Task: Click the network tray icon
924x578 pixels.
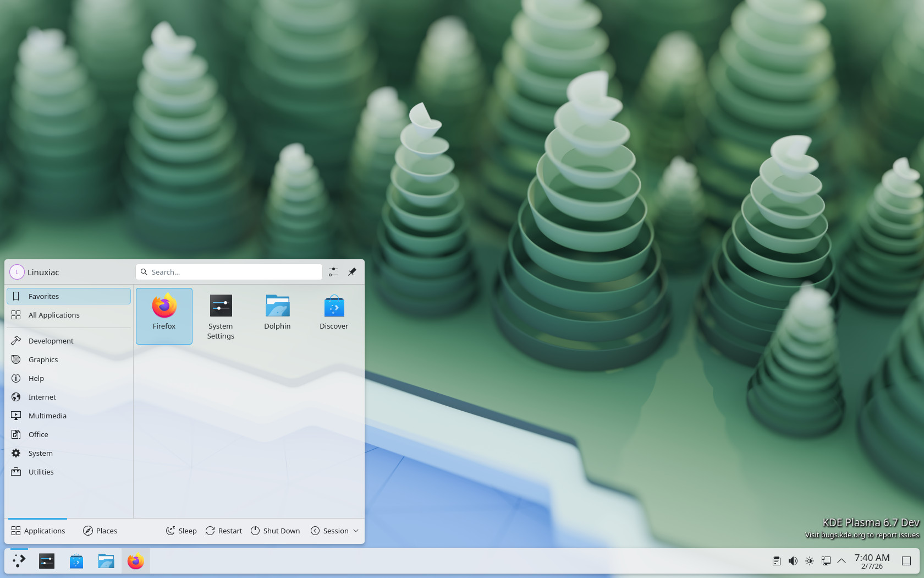Action: tap(826, 561)
